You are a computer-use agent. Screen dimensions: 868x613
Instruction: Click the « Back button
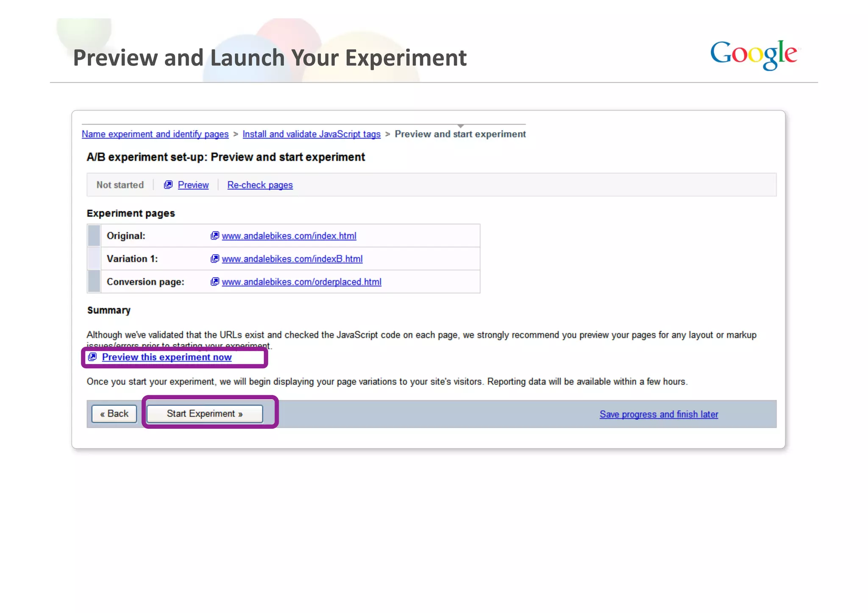coord(114,414)
